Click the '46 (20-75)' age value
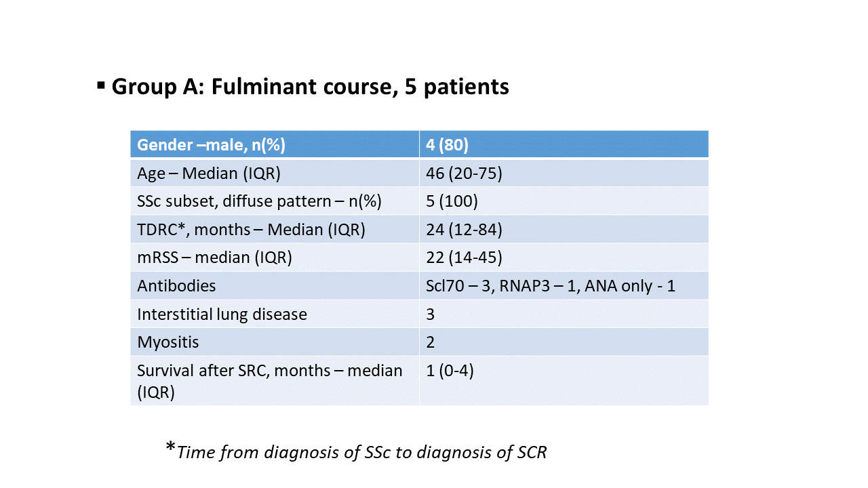 (x=464, y=174)
